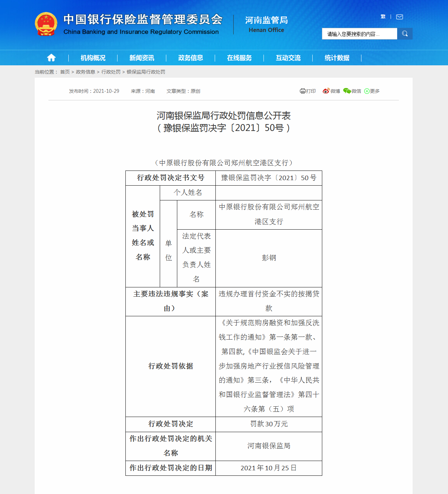Click the legal representative name 彭钢
The height and width of the screenshot is (494, 448).
[x=269, y=258]
